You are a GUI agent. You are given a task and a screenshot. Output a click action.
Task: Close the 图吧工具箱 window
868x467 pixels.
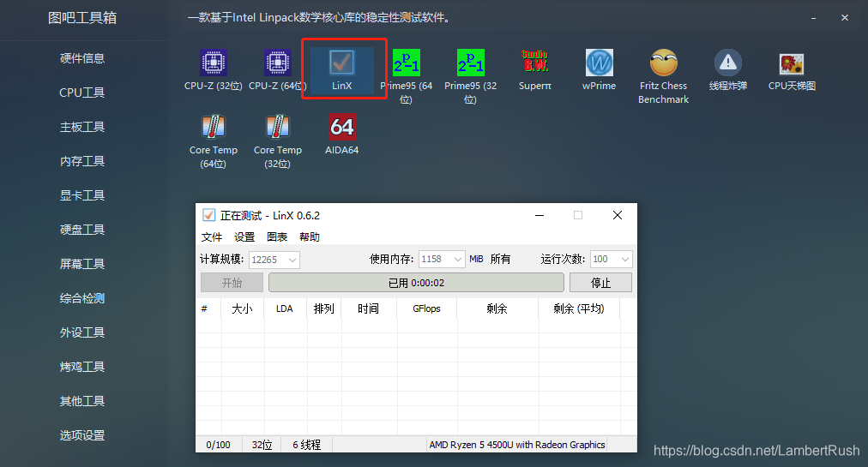pyautogui.click(x=845, y=18)
